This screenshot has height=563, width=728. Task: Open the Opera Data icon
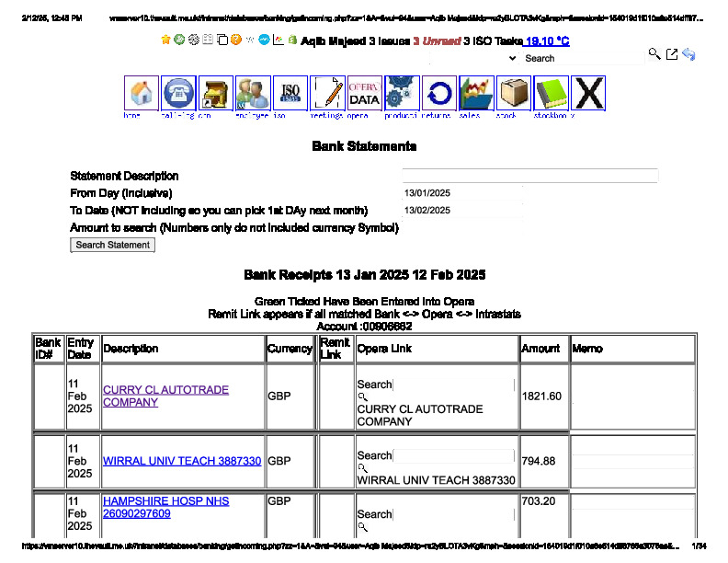coord(364,94)
